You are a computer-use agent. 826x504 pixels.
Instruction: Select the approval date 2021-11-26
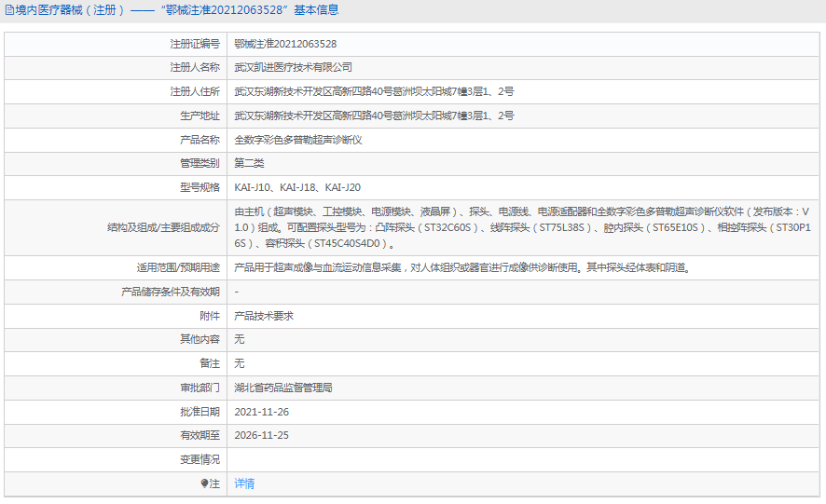[262, 412]
